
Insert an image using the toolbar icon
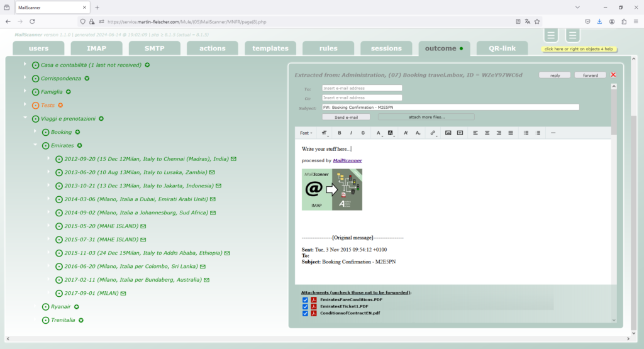(x=448, y=133)
